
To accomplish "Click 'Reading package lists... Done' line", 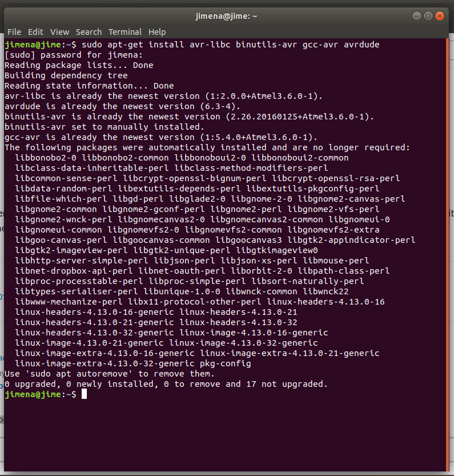I will 79,65.
